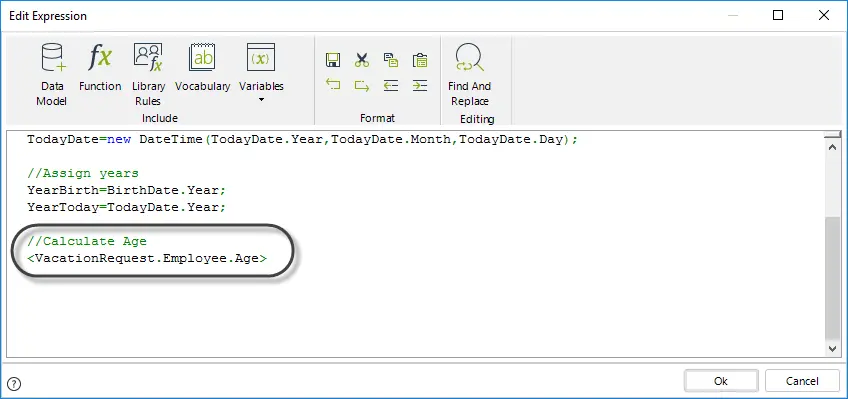Paste from clipboard icon
Viewport: 848px width, 399px height.
pyautogui.click(x=420, y=60)
